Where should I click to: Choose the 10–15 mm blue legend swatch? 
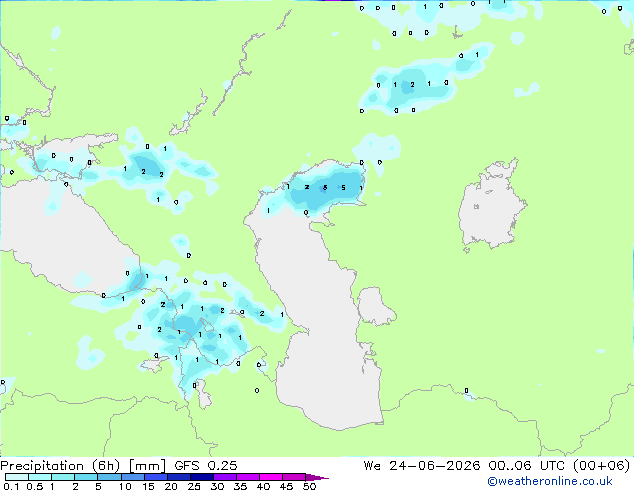point(132,477)
